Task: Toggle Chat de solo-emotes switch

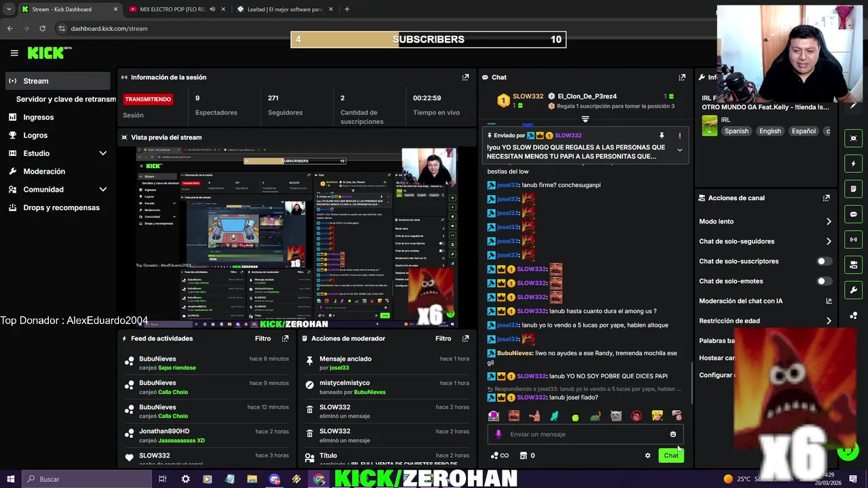Action: pos(824,281)
